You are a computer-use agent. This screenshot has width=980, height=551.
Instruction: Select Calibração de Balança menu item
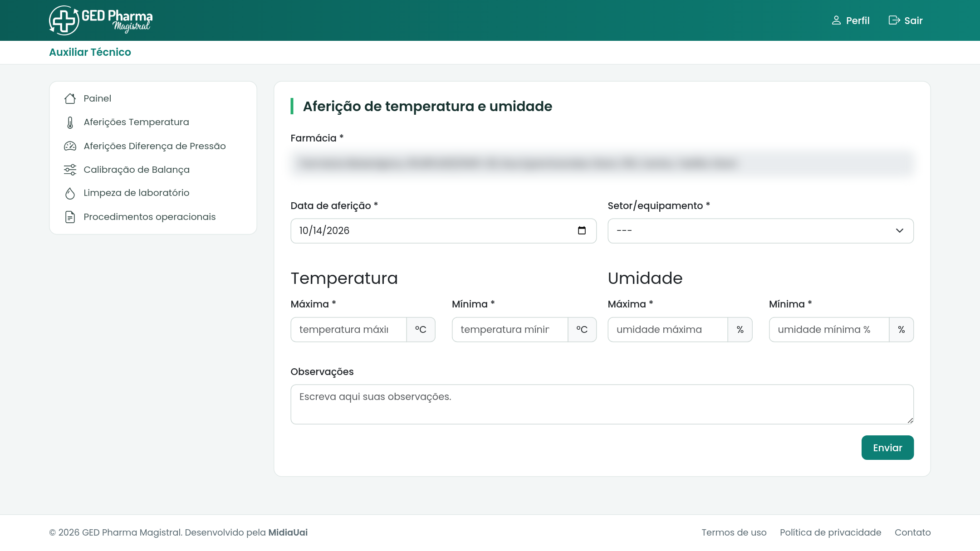coord(136,170)
